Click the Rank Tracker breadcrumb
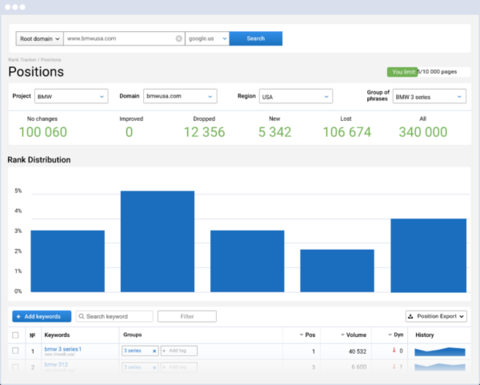This screenshot has width=480, height=385. [x=22, y=60]
